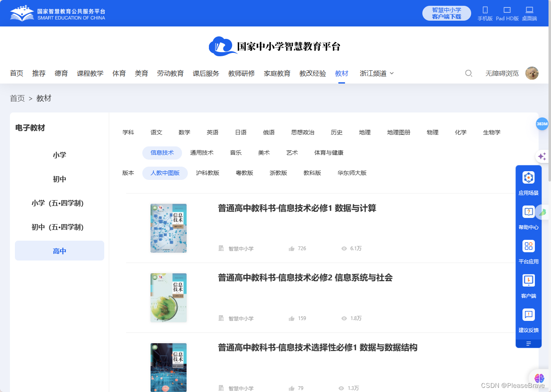Click the brain icon at bottom right

click(539, 378)
